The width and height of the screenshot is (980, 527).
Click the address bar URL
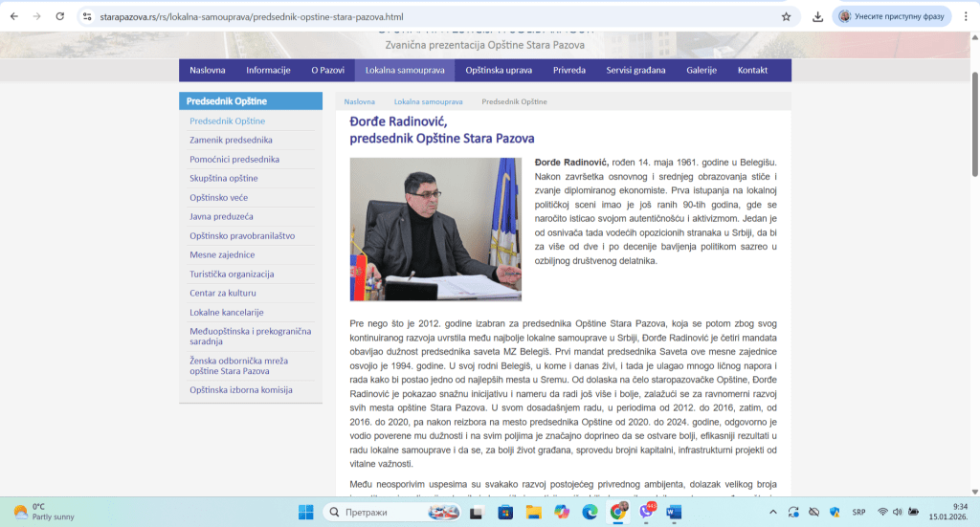coord(252,17)
